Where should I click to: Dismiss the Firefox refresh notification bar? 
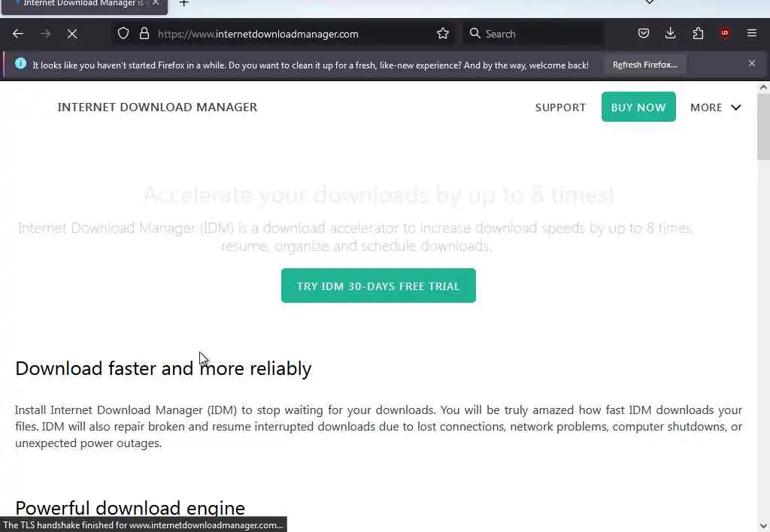coord(752,63)
